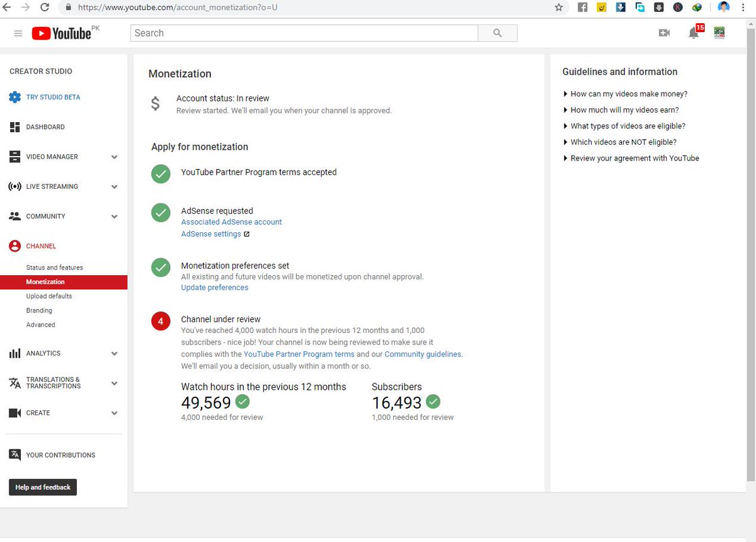
Task: Open the Associated AdSense account link
Action: (231, 222)
